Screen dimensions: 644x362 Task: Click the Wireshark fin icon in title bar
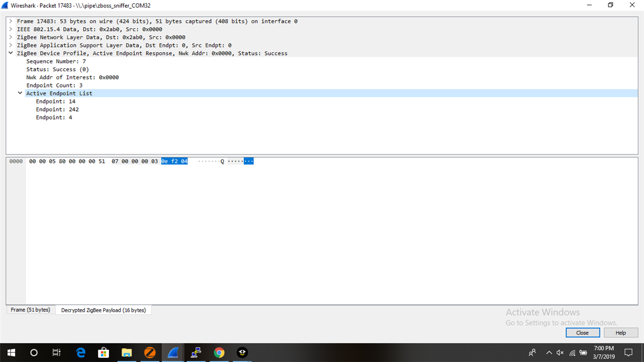tap(5, 5)
